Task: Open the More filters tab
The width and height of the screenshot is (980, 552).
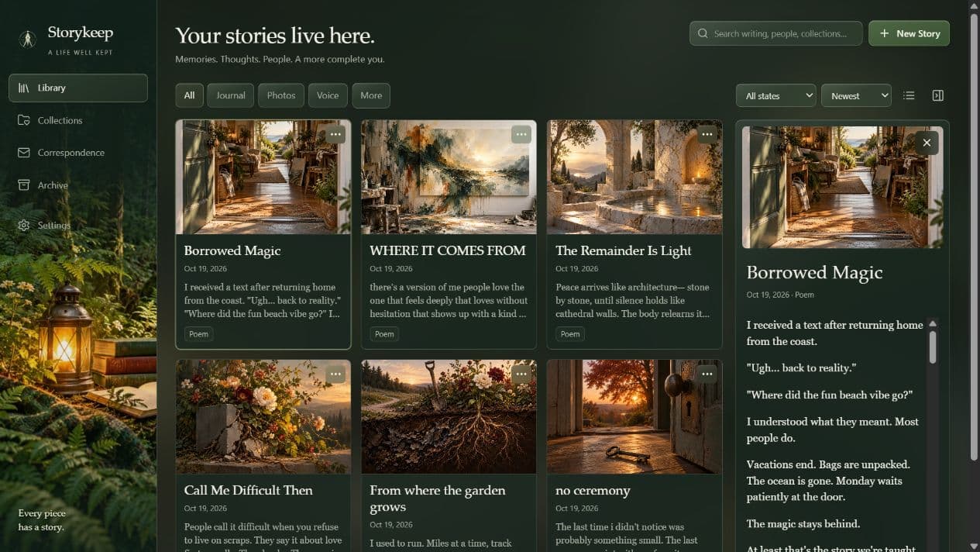Action: (x=371, y=95)
